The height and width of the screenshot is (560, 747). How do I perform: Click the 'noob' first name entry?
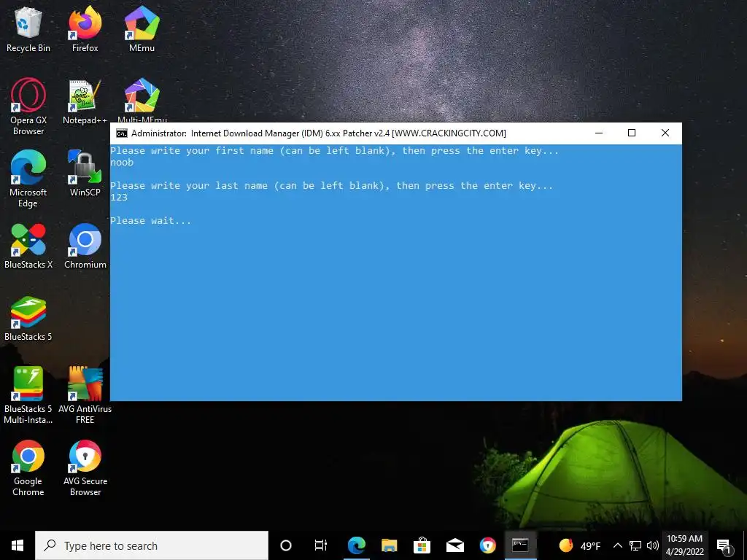(x=122, y=163)
